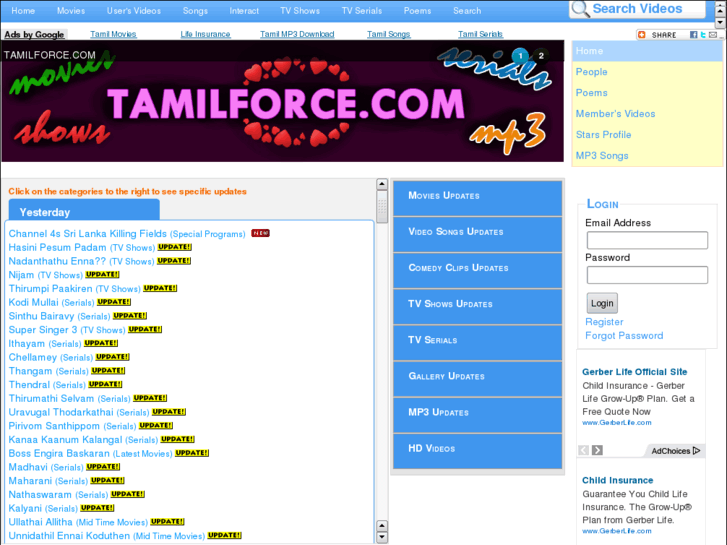Click the Tamil Movies ad link
This screenshot has width=727, height=545.
[x=113, y=34]
